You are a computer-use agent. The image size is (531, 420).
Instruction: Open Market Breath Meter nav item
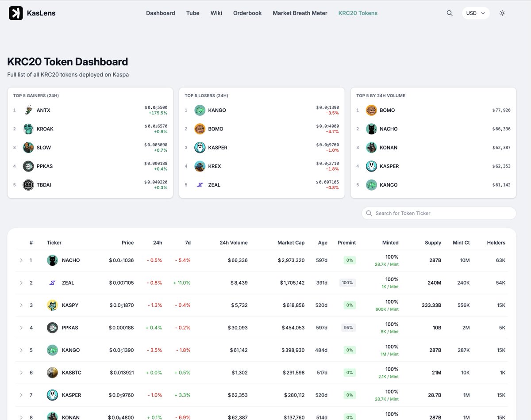coord(300,13)
